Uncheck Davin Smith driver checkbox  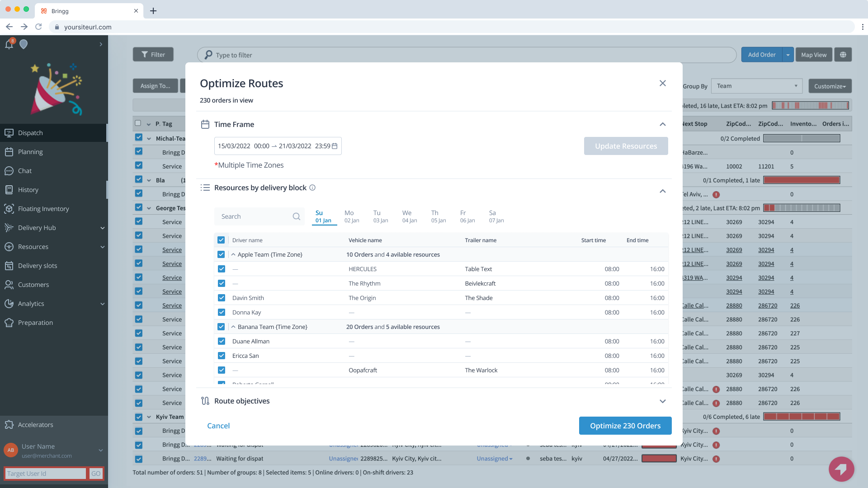click(x=222, y=298)
